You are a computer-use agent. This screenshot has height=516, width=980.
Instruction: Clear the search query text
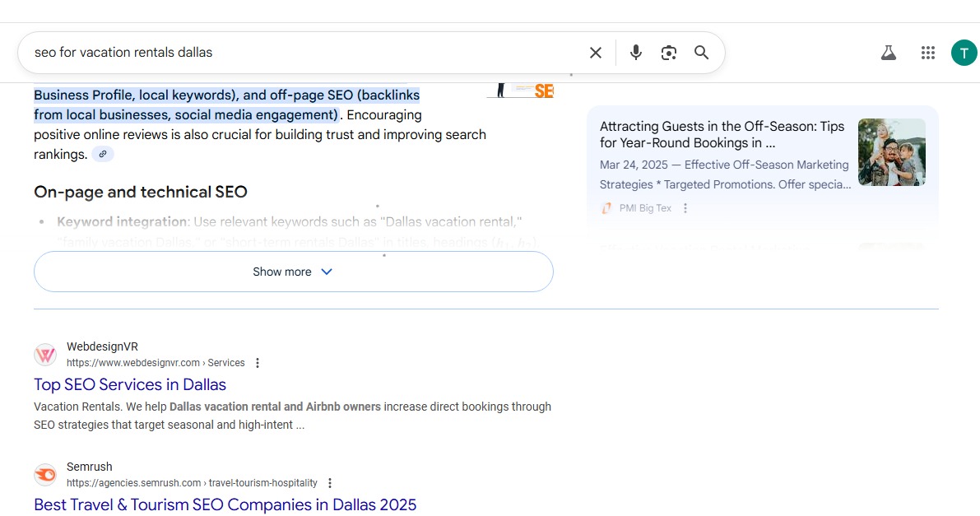pos(596,53)
